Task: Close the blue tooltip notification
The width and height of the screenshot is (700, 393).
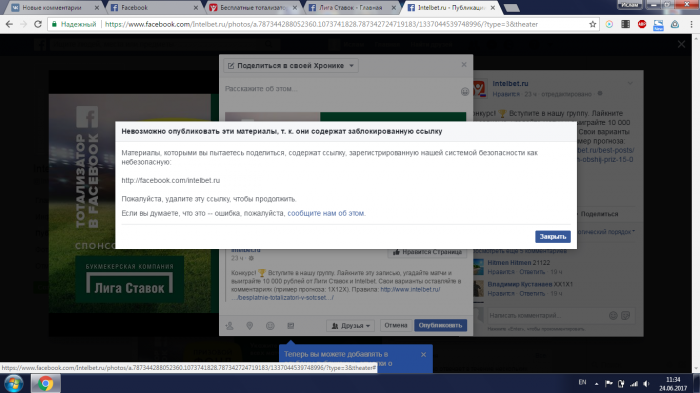Action: click(423, 354)
